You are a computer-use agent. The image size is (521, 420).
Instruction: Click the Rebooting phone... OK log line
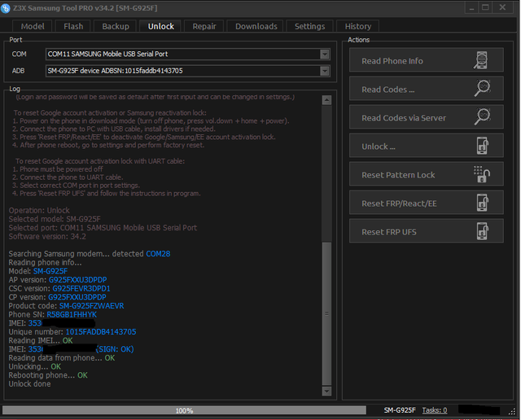pyautogui.click(x=48, y=375)
